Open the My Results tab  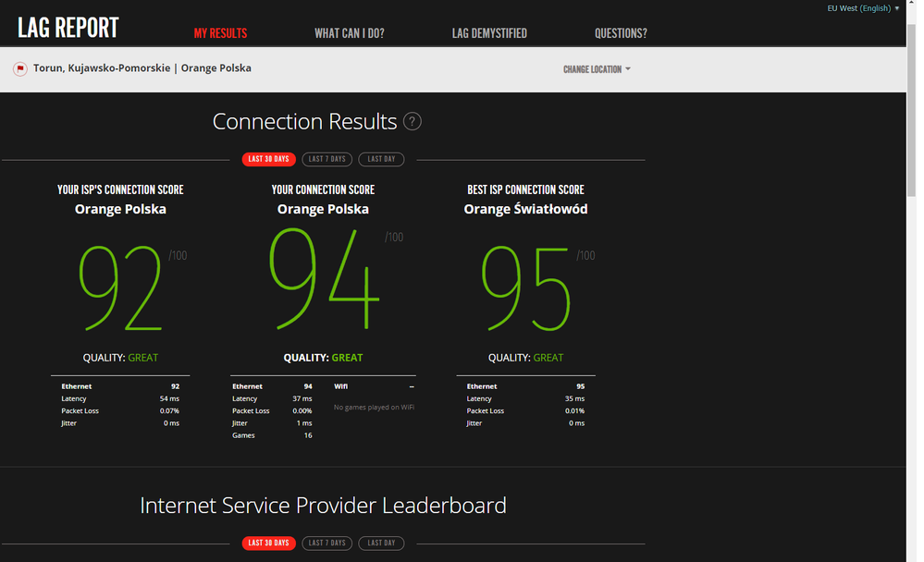coord(220,33)
